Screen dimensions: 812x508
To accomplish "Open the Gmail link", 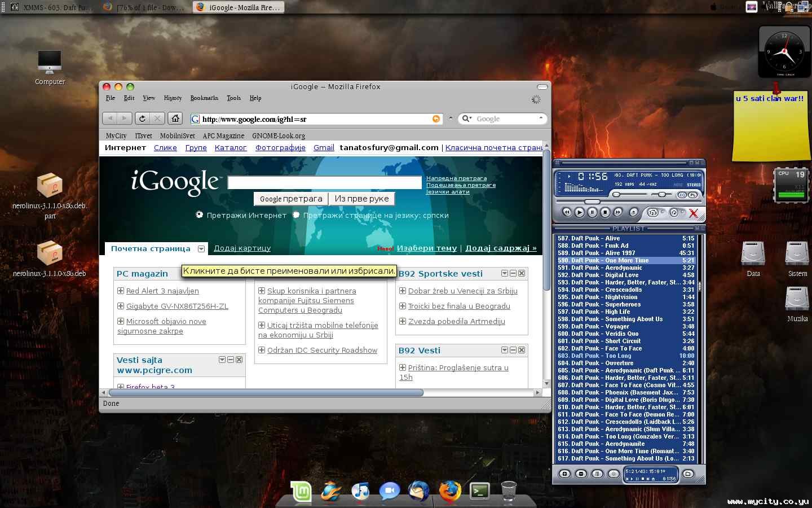I will [x=324, y=147].
